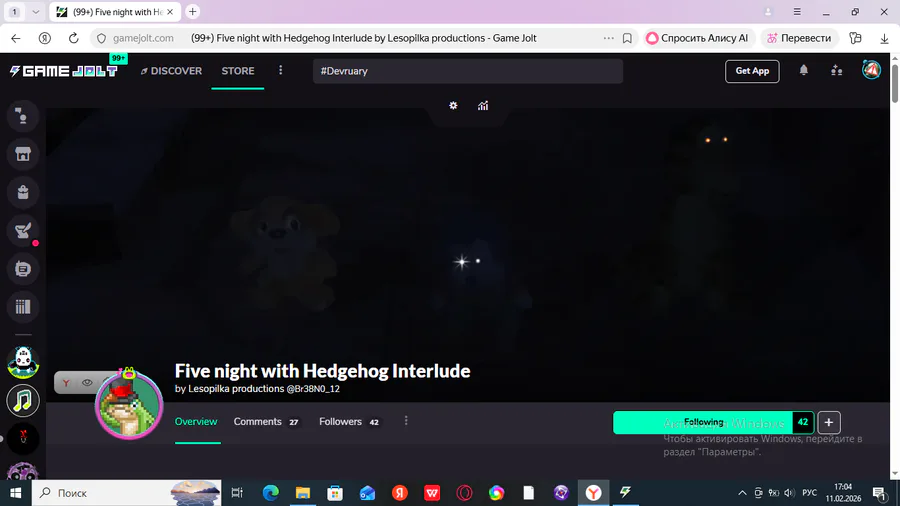This screenshot has height=506, width=900.
Task: Open the game library sidebar icon
Action: coord(23,268)
